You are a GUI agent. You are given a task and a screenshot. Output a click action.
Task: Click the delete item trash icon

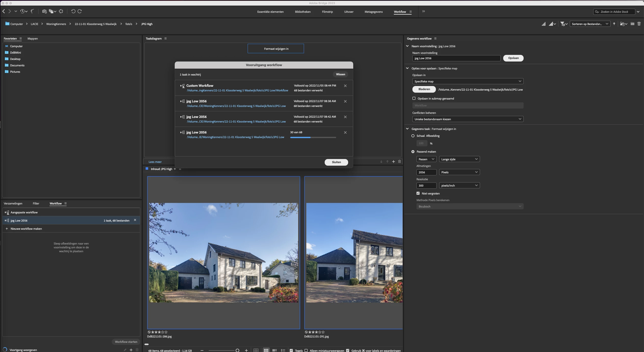(x=639, y=24)
